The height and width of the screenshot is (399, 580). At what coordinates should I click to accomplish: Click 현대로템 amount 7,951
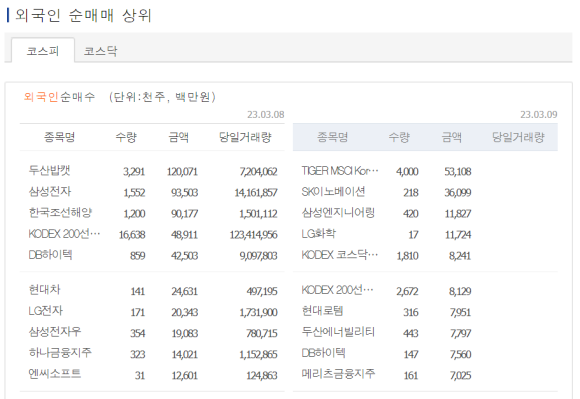coord(461,312)
